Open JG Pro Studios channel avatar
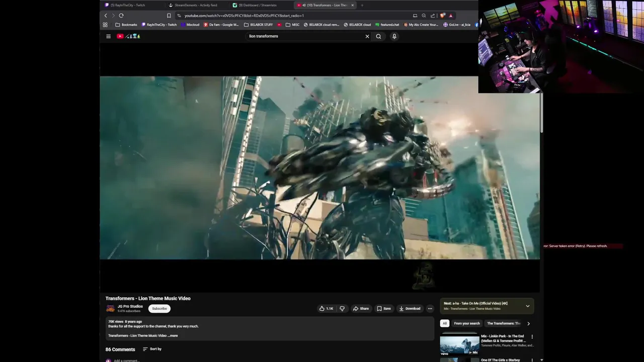 pos(110,309)
